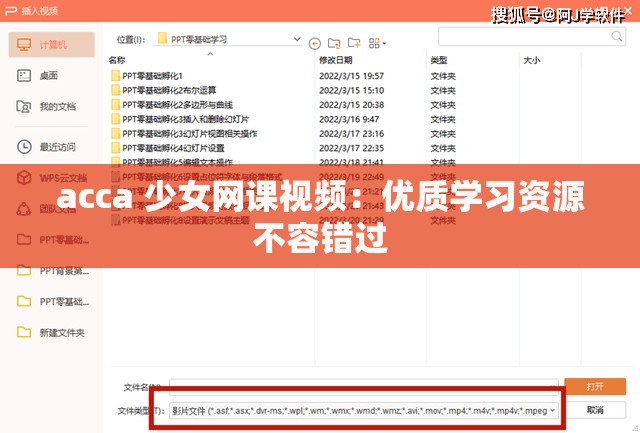Change the file view mode
Screen dimensions: 640x433
pyautogui.click(x=377, y=43)
